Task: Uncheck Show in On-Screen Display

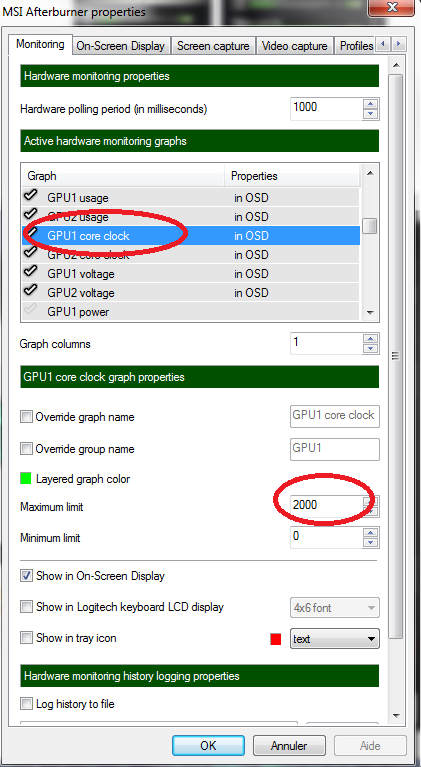Action: pos(26,576)
